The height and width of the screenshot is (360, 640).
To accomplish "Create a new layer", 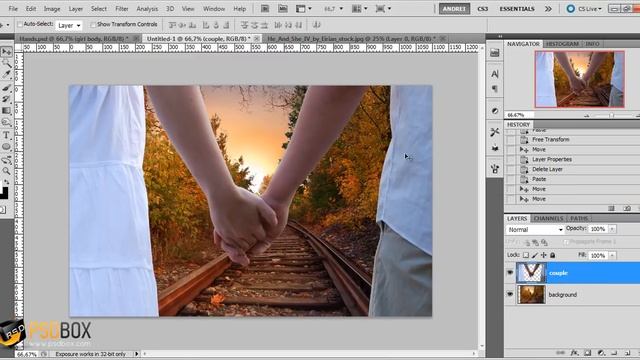I will click(627, 353).
